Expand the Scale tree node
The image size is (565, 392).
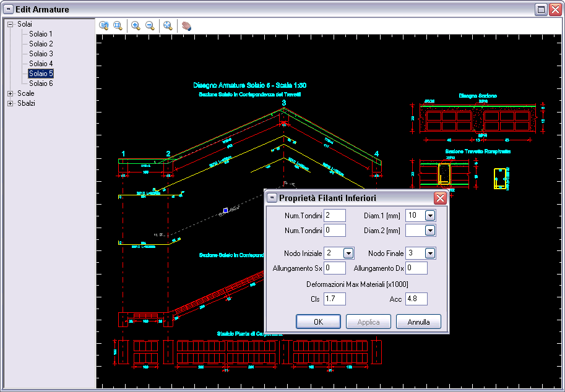point(11,93)
